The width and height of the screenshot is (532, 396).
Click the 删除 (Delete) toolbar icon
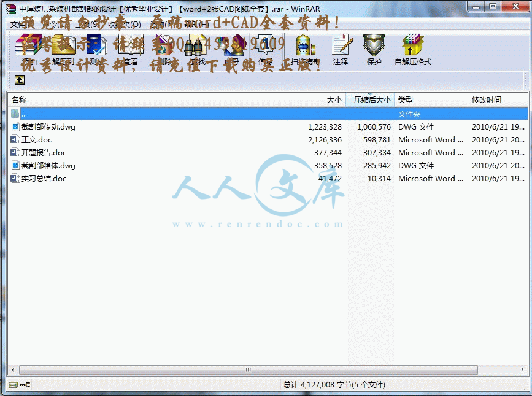(164, 45)
